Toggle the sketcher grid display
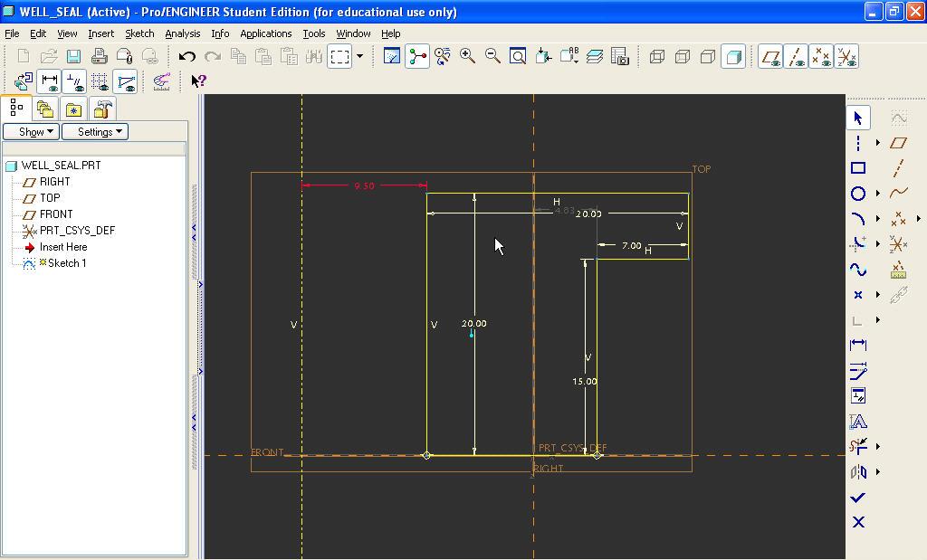927x560 pixels. pyautogui.click(x=100, y=81)
